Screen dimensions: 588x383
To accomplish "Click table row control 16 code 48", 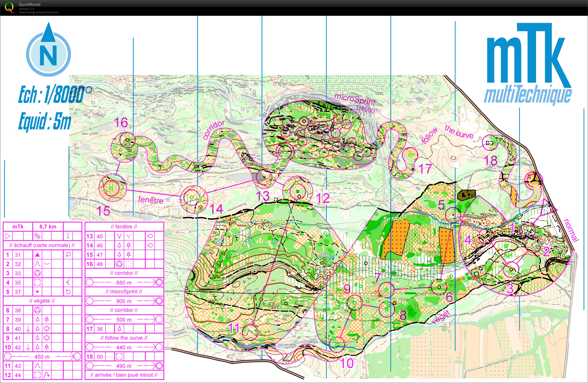I will pos(124,264).
